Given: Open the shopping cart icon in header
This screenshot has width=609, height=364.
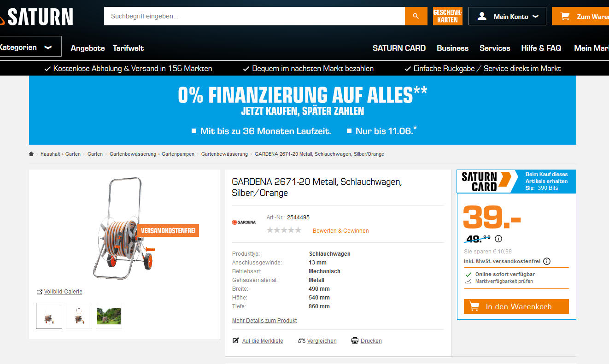Looking at the screenshot, I should [564, 16].
